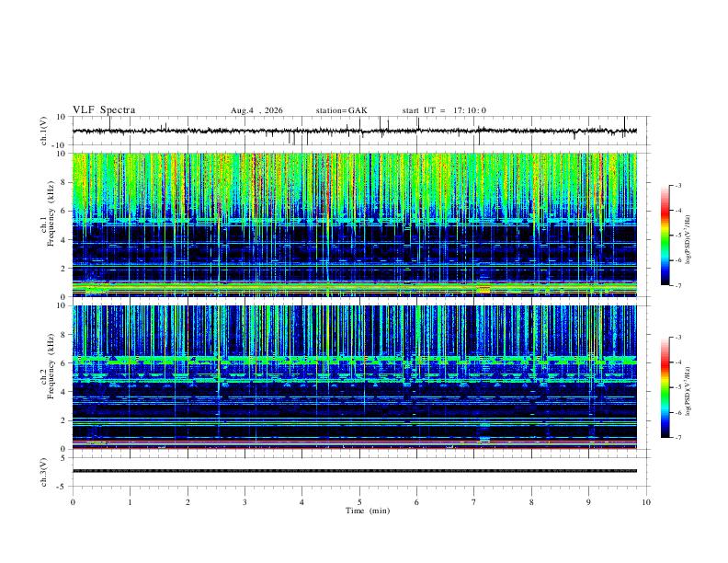This screenshot has height=563, width=728.
Task: Click the ch.2 lower color scale bar
Action: pos(665,387)
